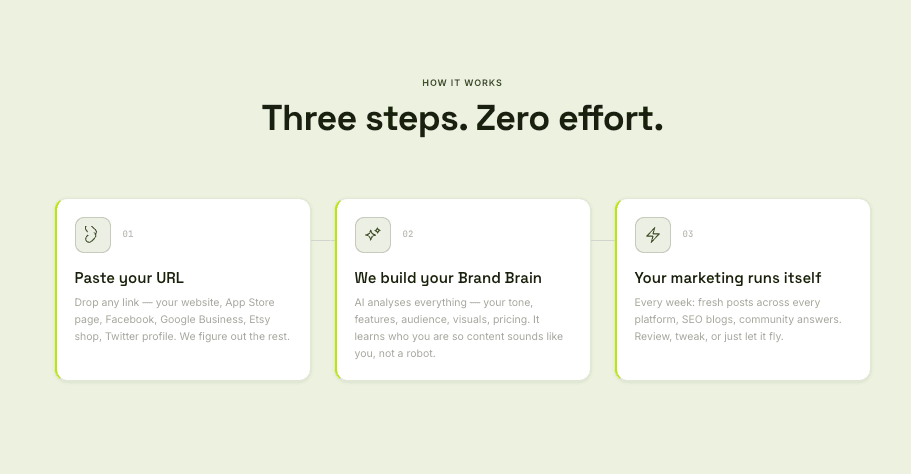Screen dimensions: 911x474
Task: Click the link icon in step 01
Action: coord(92,235)
